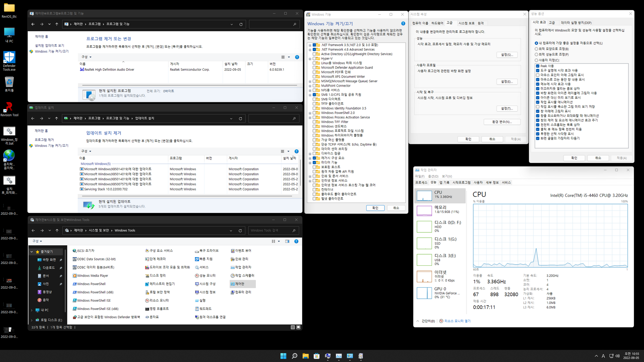Screen dimensions: 644x362
Task: Open taskbar search icon
Action: 294,356
